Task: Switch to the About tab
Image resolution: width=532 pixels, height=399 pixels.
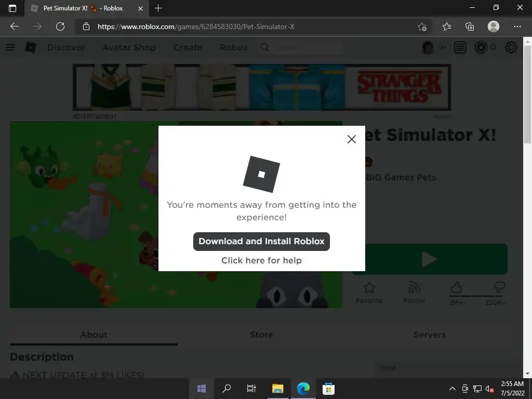Action: (x=94, y=335)
